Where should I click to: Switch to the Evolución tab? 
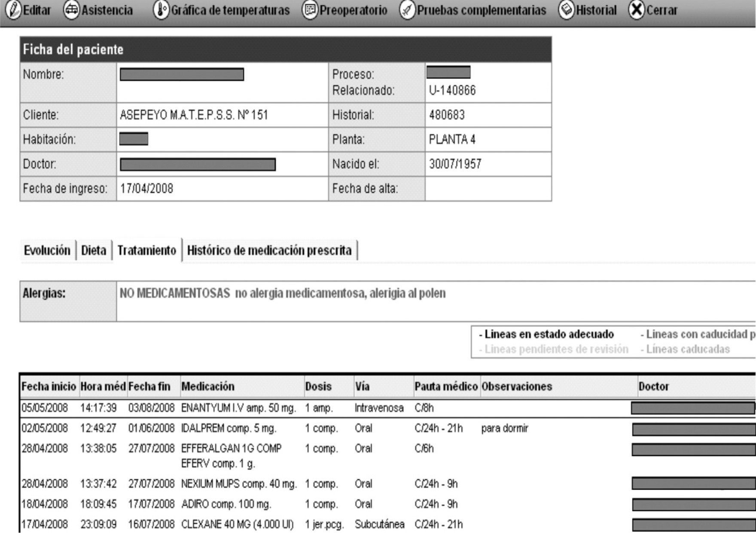pyautogui.click(x=47, y=250)
